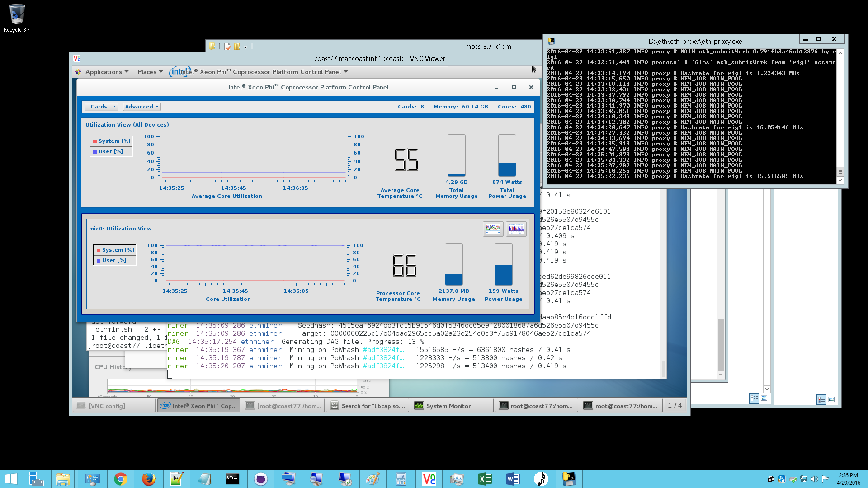Viewport: 868px width, 488px height.
Task: Open the line graph view for mic0
Action: tap(493, 229)
